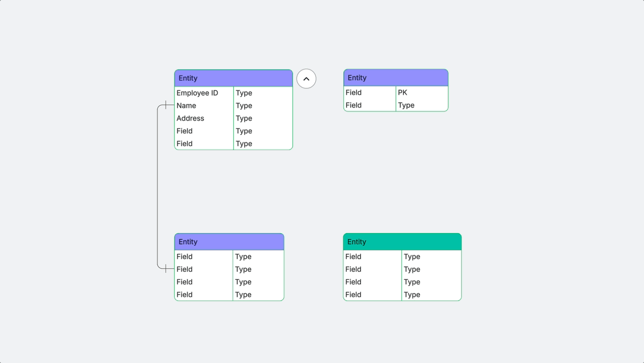
Task: Click Type cell under PK in top-right entity
Action: point(422,105)
